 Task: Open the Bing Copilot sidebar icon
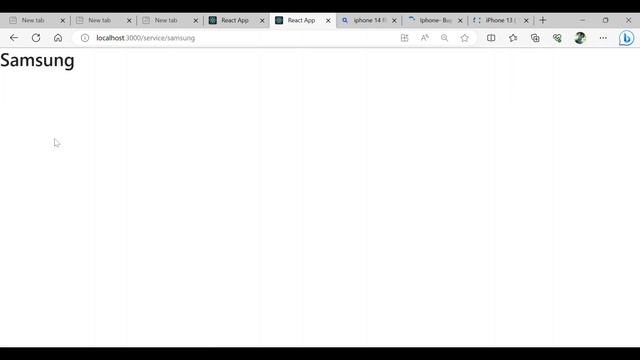coord(627,38)
